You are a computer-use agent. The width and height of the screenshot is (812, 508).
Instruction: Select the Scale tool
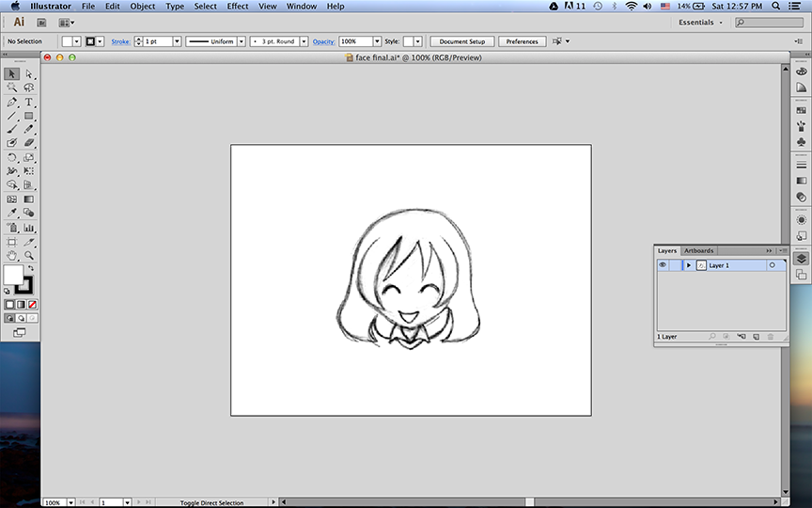pyautogui.click(x=29, y=158)
